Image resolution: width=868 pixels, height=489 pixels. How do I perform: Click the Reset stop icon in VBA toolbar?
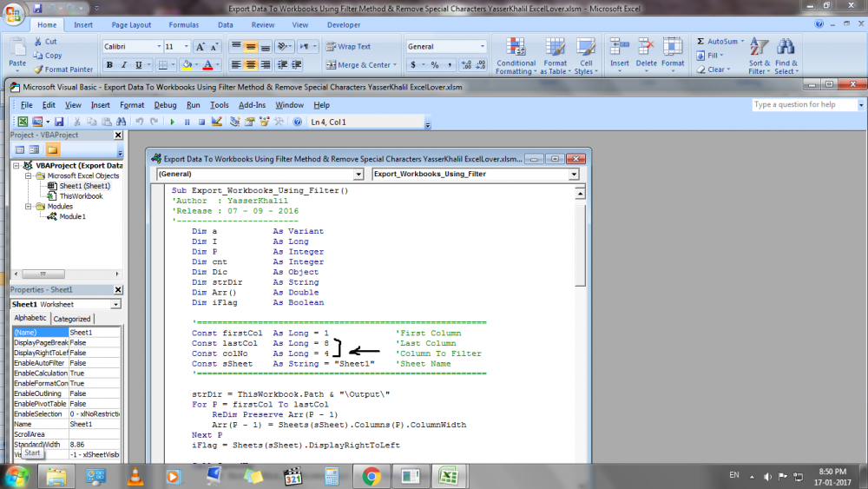tap(201, 122)
